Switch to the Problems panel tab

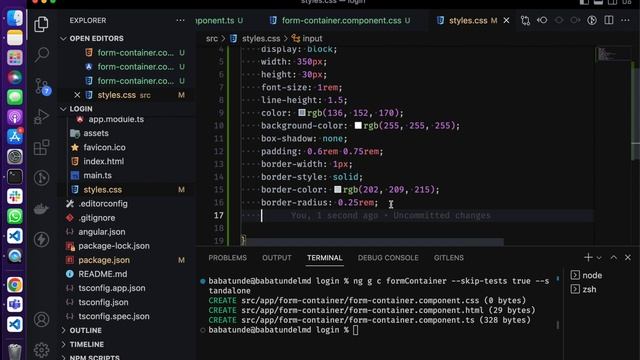point(227,258)
